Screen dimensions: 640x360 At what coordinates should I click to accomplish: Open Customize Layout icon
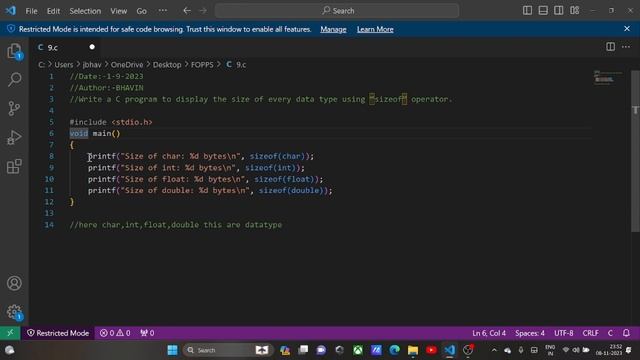point(575,11)
